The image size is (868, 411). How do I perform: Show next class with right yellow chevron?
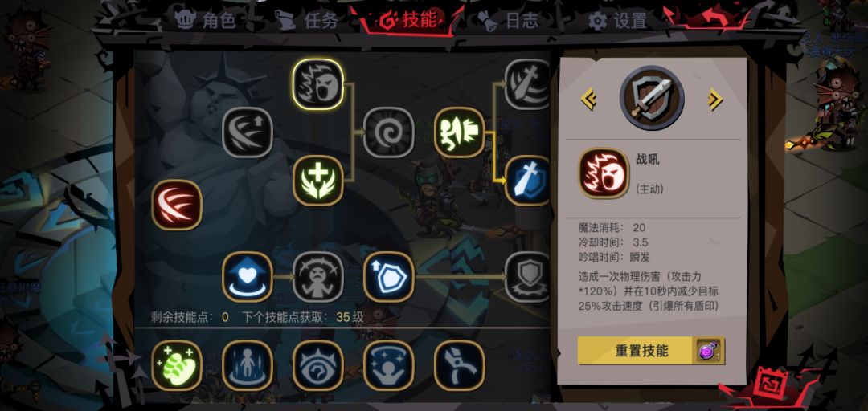pos(715,99)
